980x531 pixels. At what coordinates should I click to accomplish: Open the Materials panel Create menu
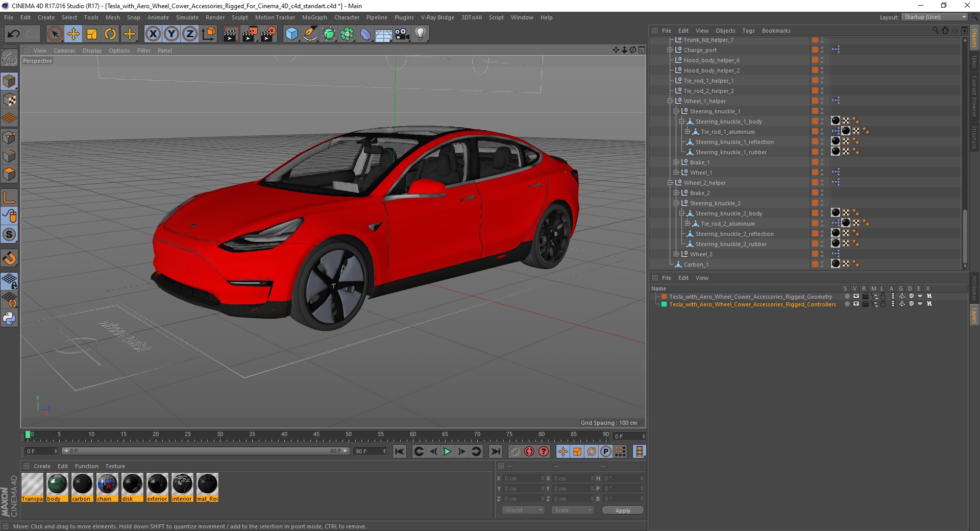pos(42,466)
